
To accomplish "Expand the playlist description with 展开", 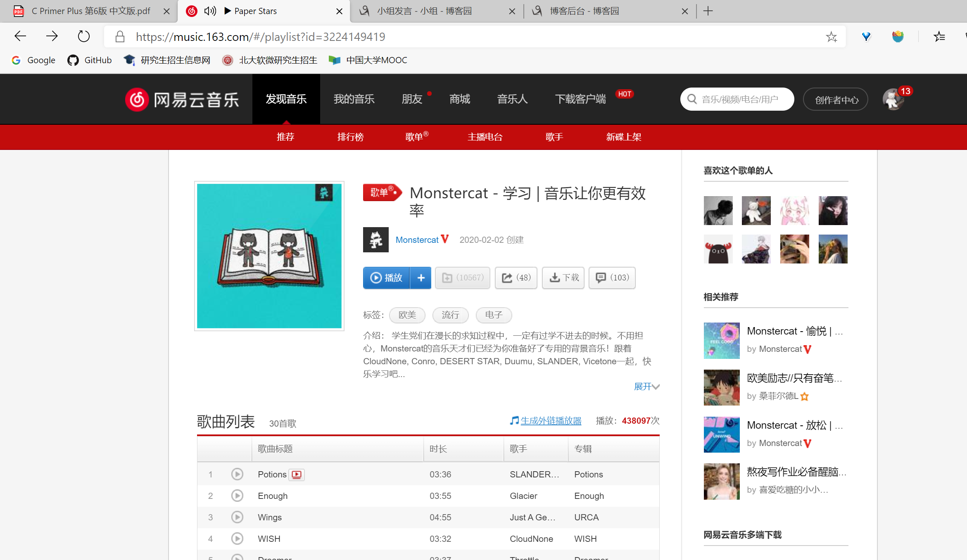I will pyautogui.click(x=646, y=387).
